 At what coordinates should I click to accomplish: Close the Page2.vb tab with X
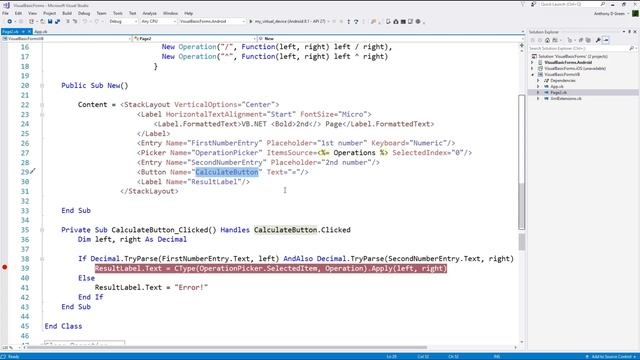(29, 31)
